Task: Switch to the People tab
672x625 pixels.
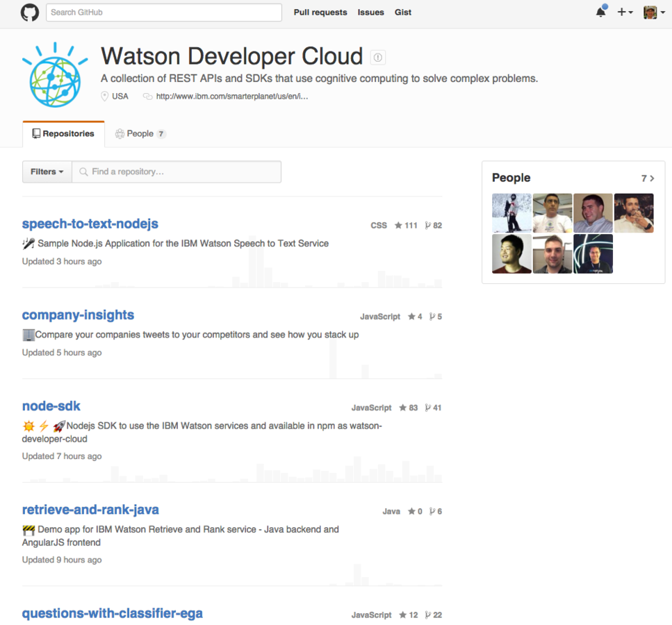Action: (x=140, y=133)
